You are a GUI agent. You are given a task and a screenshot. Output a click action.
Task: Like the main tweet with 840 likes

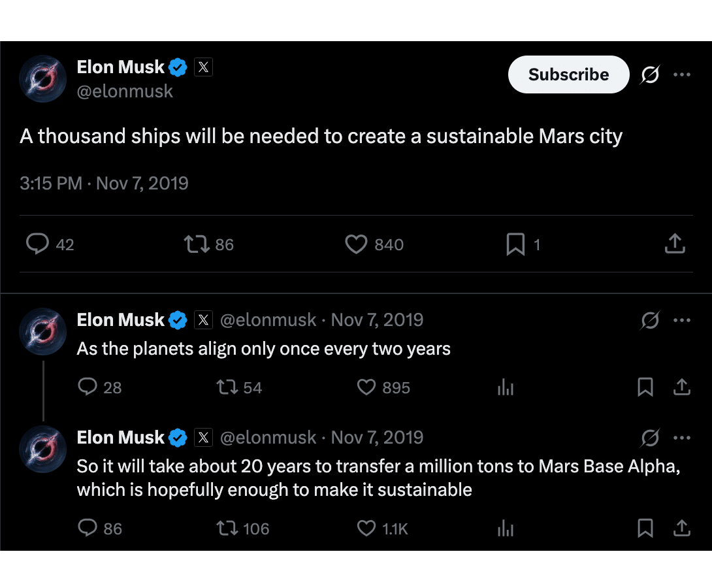tap(356, 244)
